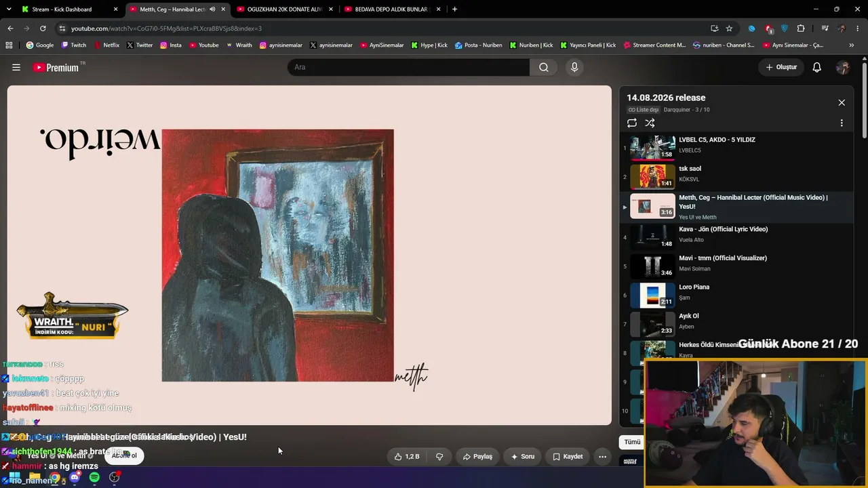This screenshot has width=868, height=488.
Task: Start voice search with the microphone
Action: click(x=574, y=67)
